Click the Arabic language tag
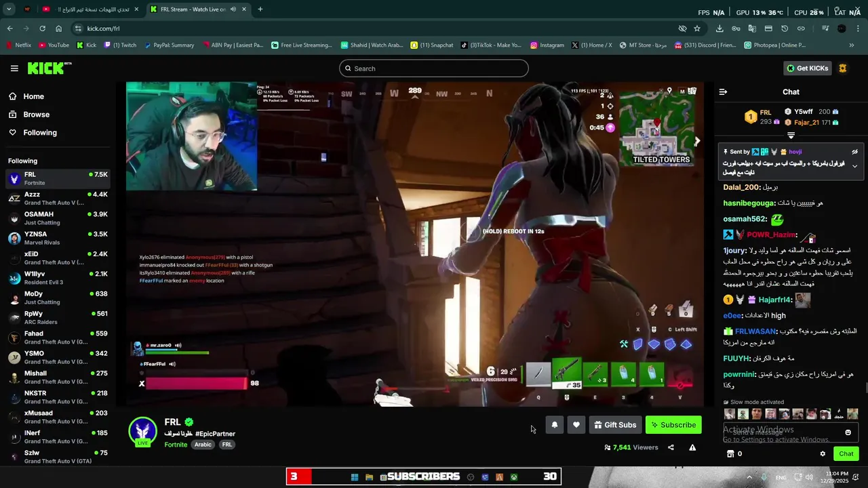Screen dimensions: 868x488 pyautogui.click(x=203, y=445)
